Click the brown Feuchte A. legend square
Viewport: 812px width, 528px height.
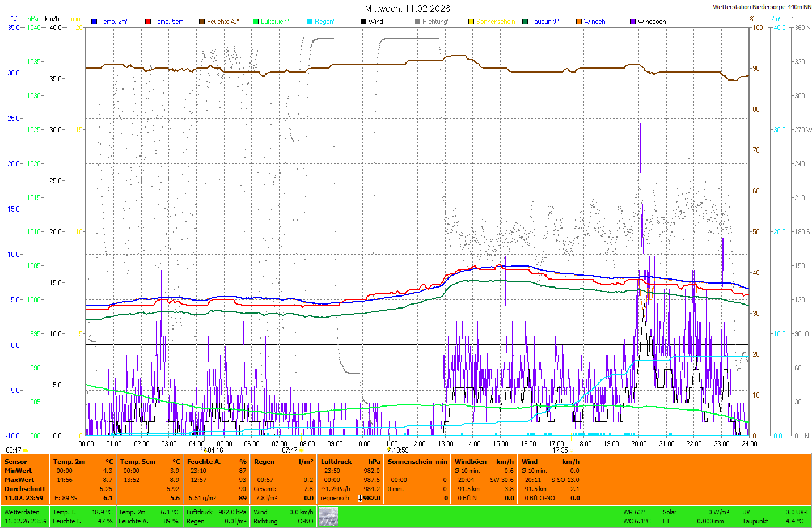pos(201,22)
